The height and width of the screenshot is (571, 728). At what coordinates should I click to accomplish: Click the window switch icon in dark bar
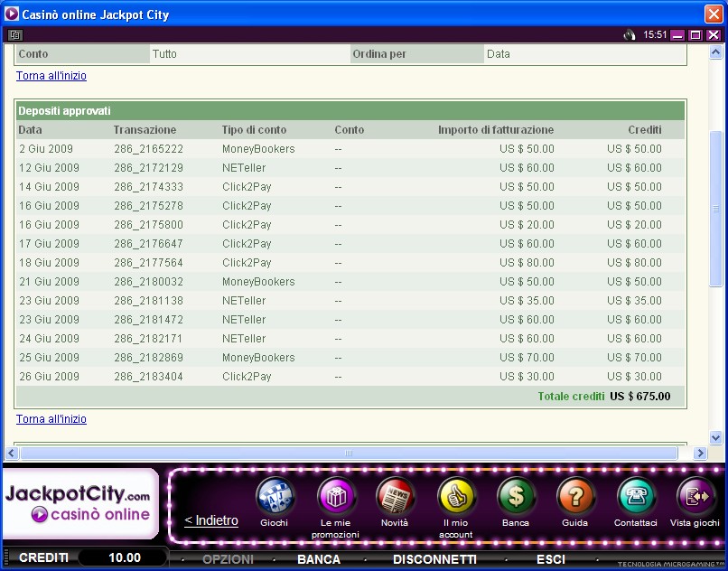point(15,35)
